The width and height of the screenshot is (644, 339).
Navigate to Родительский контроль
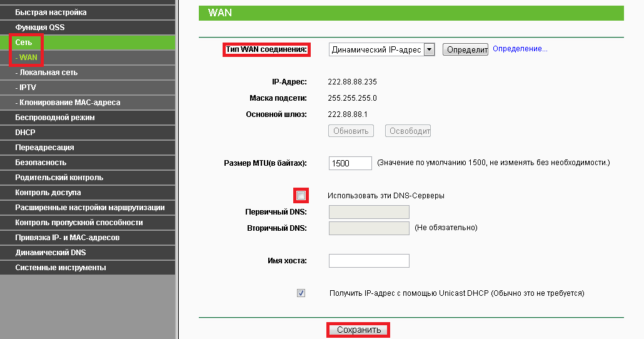click(x=59, y=178)
